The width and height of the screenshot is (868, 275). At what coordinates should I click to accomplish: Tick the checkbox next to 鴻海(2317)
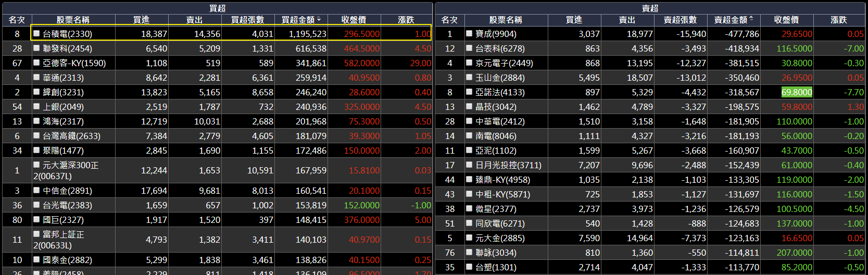click(36, 121)
